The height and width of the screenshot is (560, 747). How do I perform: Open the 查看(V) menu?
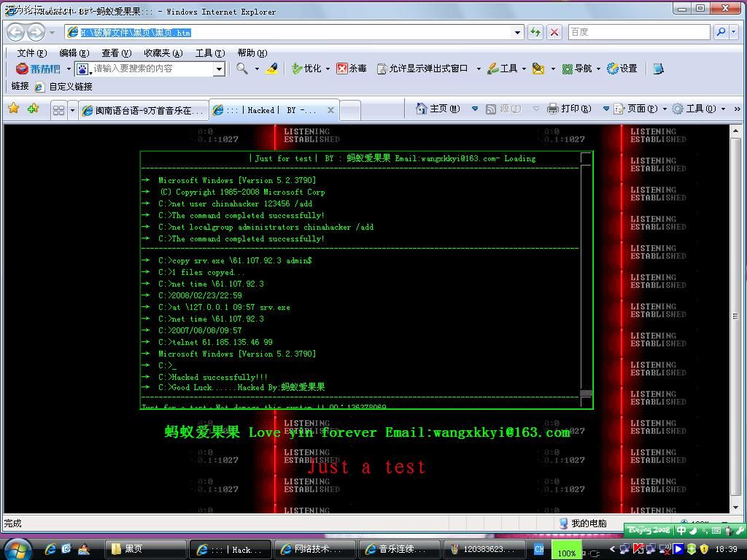tap(116, 52)
